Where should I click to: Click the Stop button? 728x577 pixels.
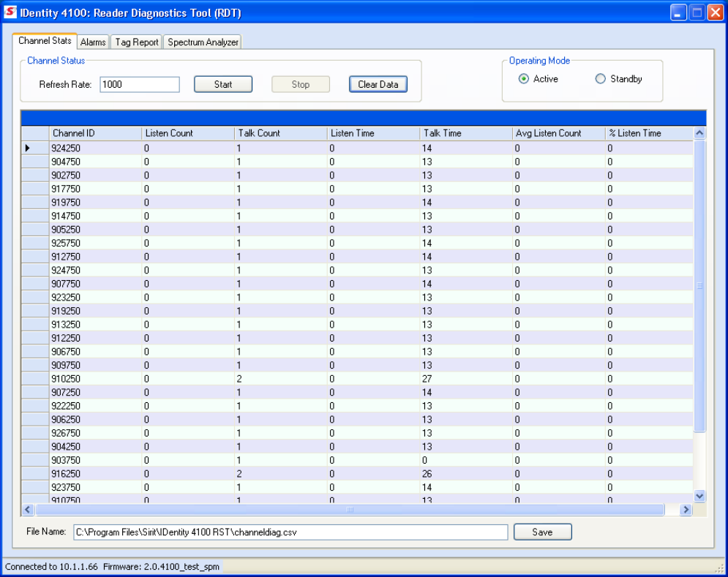301,85
